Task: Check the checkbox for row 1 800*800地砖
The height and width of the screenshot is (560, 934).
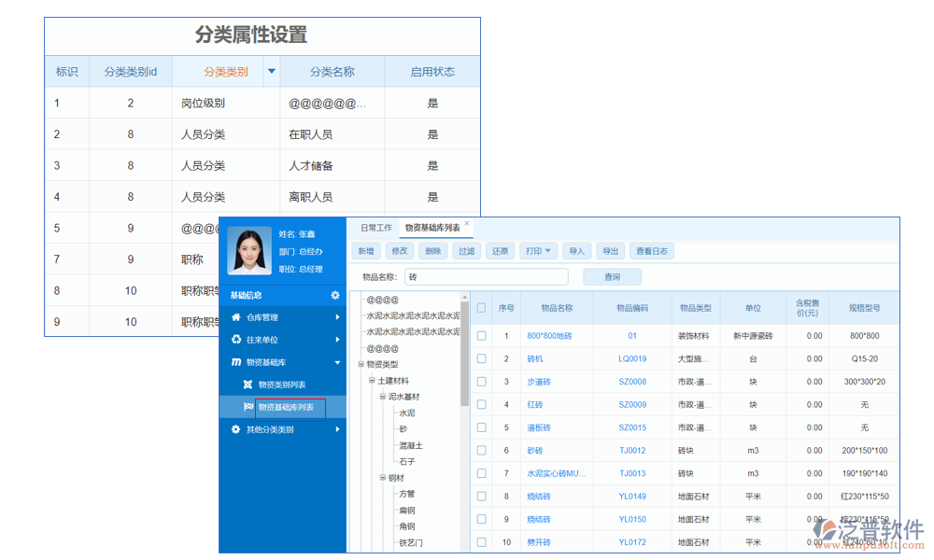Action: [482, 335]
